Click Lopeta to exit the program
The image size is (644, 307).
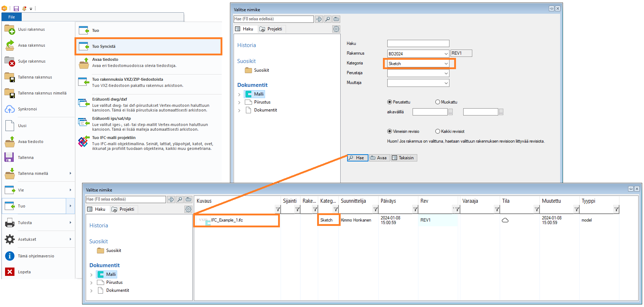[x=38, y=272]
